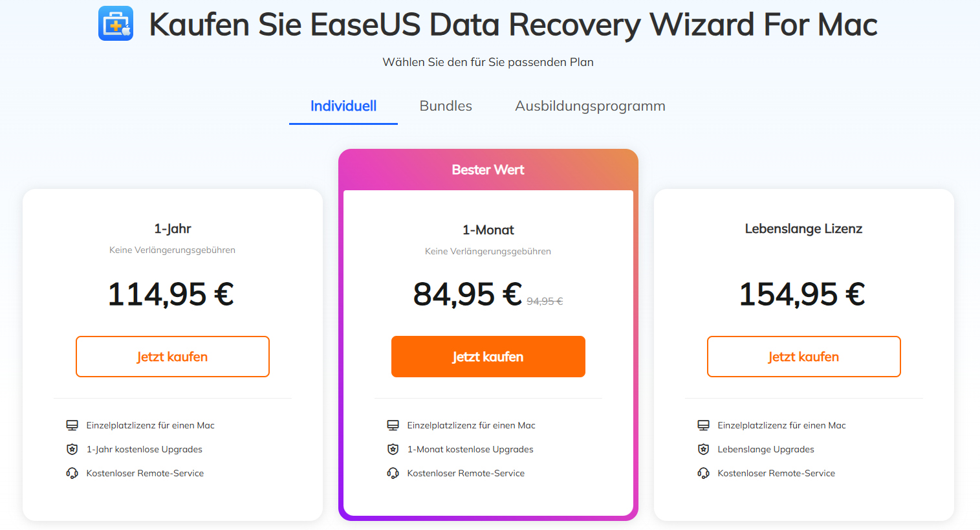Click the headset icon in the Lebenslange Lizenz card

point(704,472)
